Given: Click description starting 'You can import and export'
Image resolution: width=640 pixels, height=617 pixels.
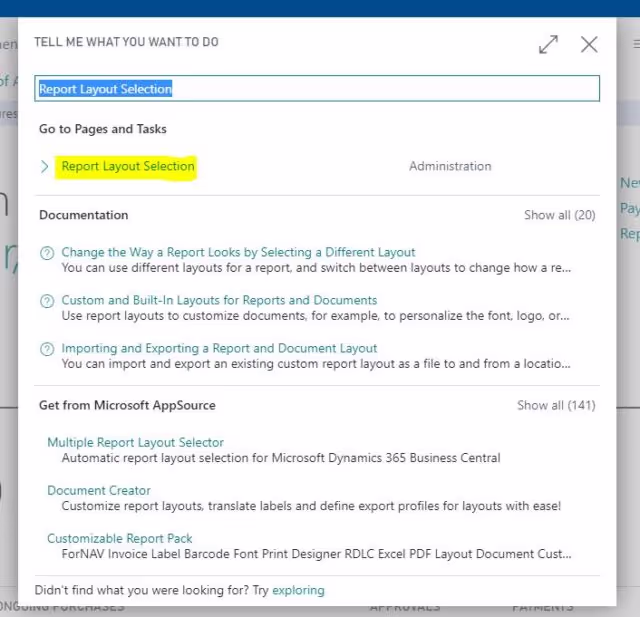Looking at the screenshot, I should click(x=316, y=364).
